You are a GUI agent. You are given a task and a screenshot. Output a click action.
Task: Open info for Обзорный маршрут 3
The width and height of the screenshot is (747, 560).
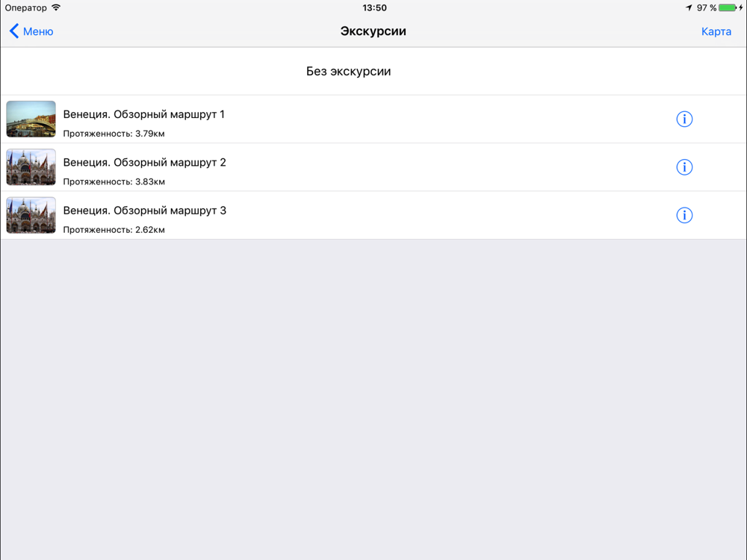coord(684,215)
